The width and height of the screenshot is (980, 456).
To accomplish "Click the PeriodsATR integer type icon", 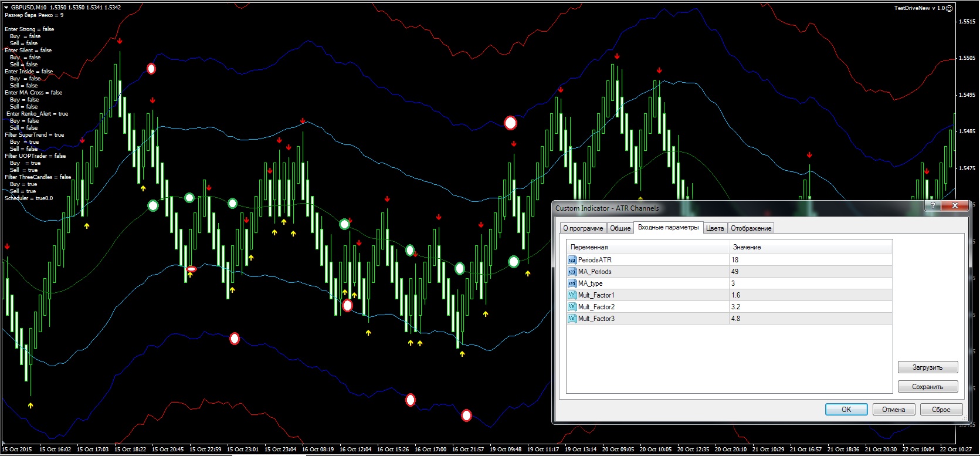I will click(x=572, y=260).
